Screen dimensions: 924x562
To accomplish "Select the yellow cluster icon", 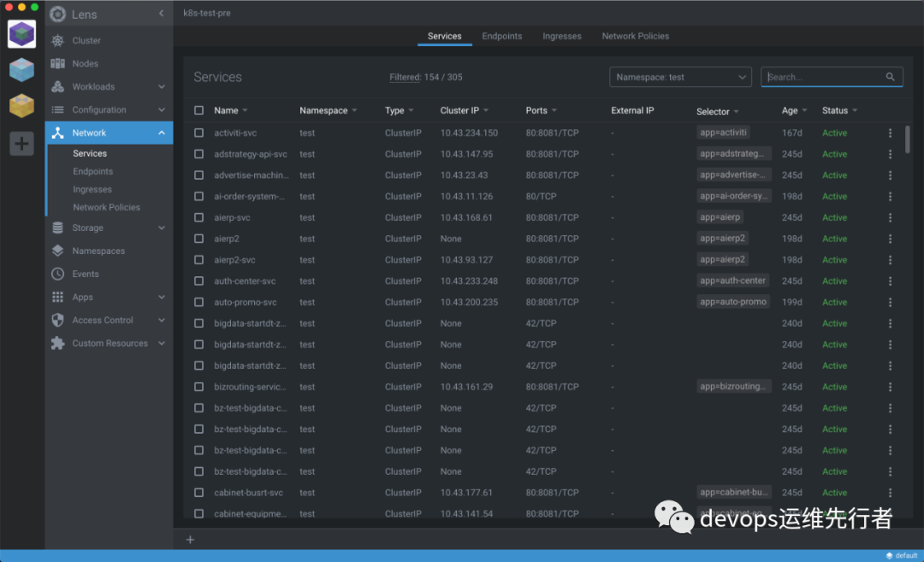I will click(x=22, y=106).
